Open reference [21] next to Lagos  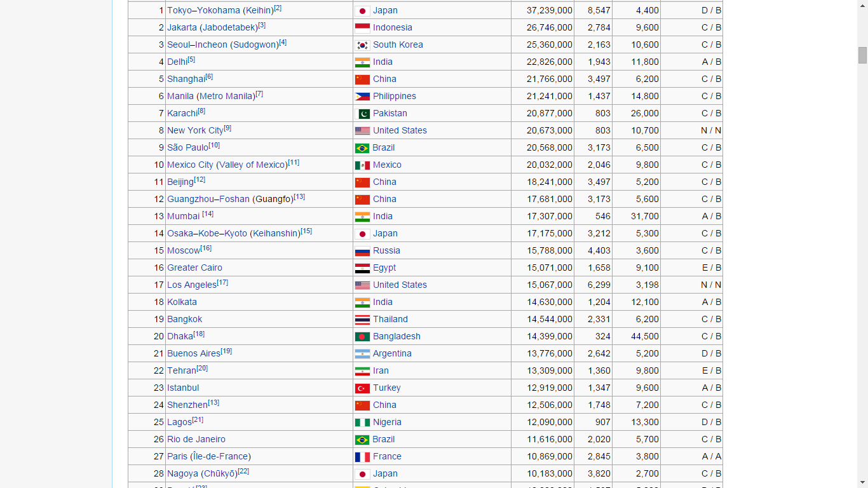pos(198,420)
